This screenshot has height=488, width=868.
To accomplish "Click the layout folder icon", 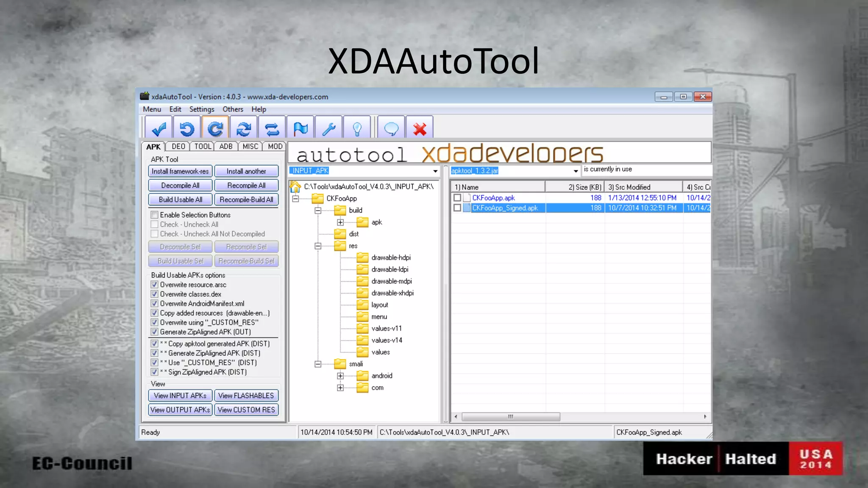I will point(362,305).
